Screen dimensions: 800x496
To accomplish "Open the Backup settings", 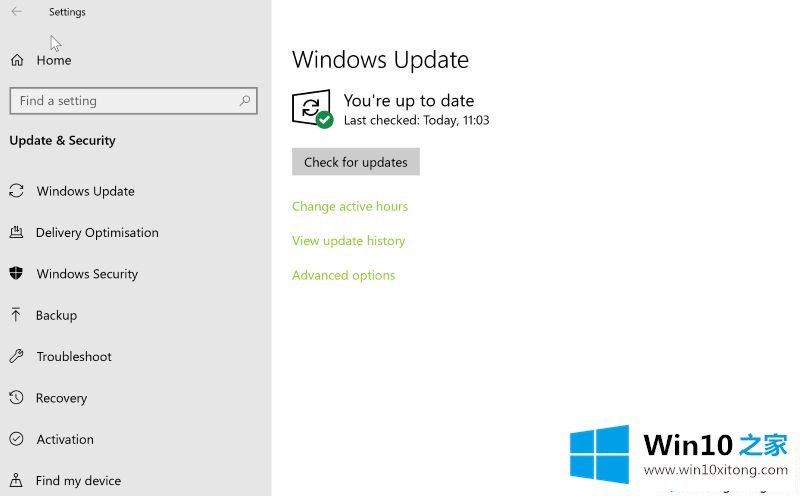I will 56,315.
